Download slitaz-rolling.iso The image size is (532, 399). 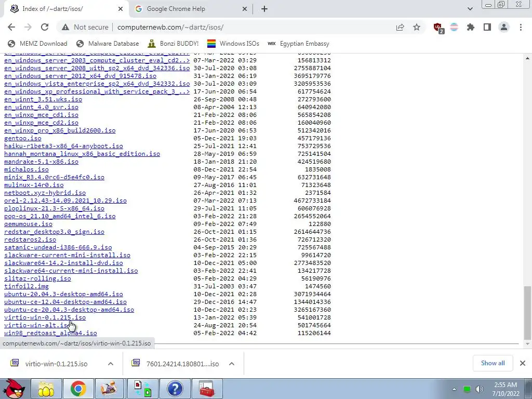pos(37,278)
